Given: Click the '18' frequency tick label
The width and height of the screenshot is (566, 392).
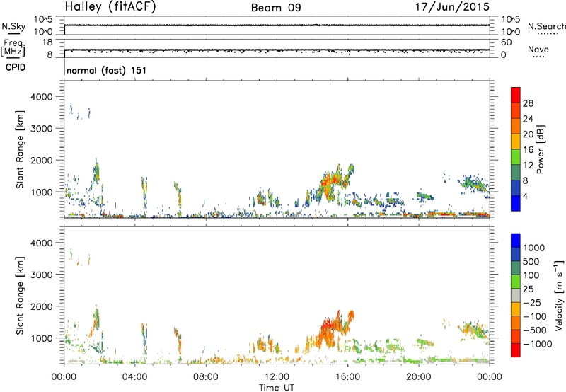Looking at the screenshot, I should point(47,42).
